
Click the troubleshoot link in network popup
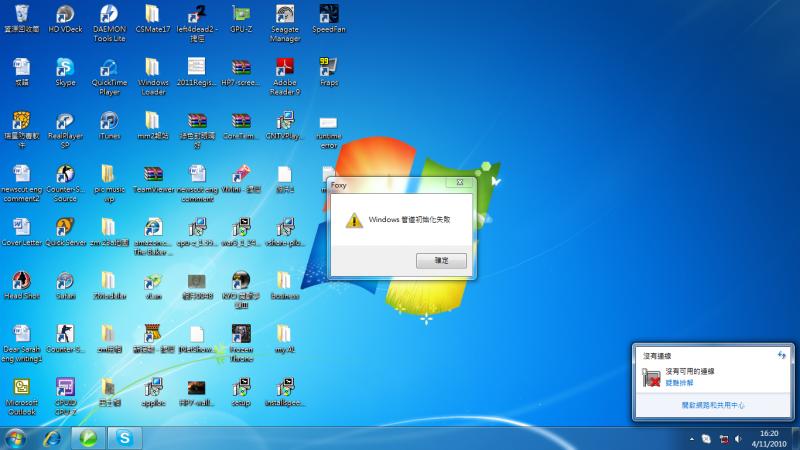679,383
